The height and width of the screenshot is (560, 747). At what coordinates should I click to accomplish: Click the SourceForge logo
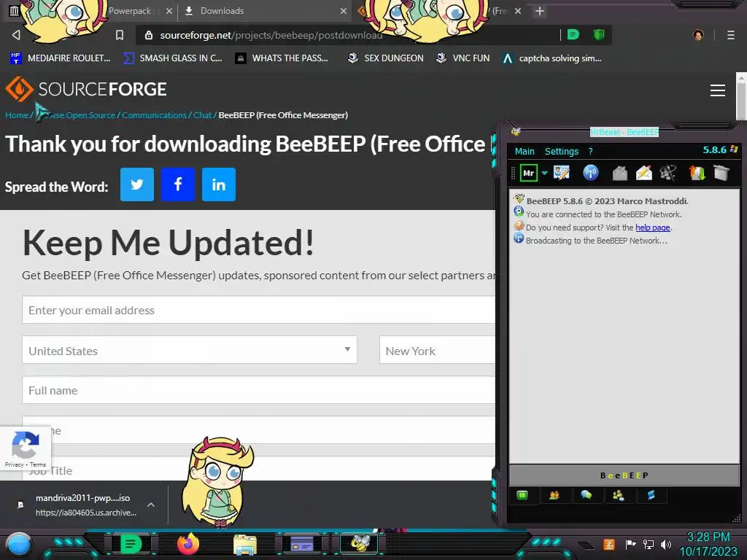pyautogui.click(x=86, y=89)
